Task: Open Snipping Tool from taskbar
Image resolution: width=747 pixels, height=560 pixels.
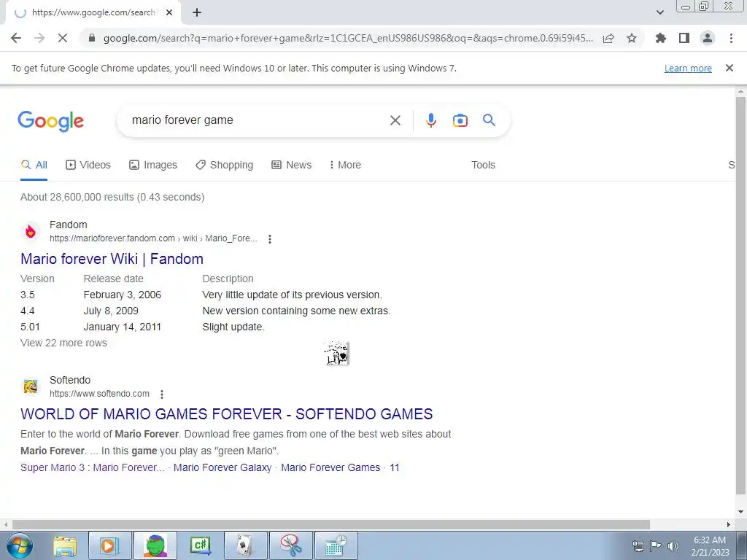Action: click(x=290, y=545)
